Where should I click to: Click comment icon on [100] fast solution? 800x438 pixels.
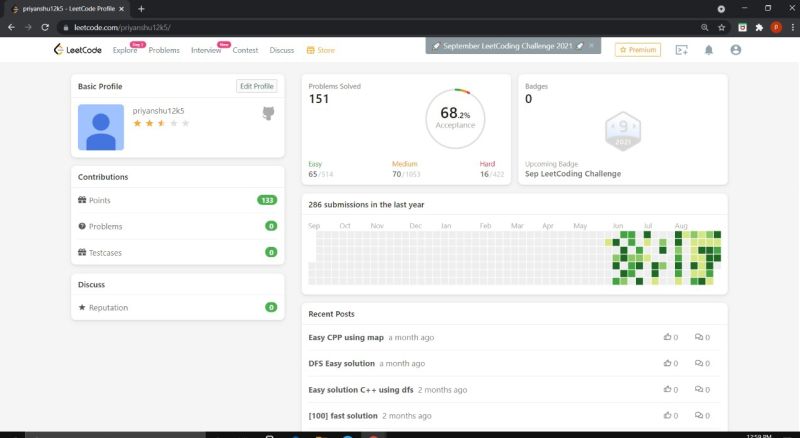tap(698, 415)
